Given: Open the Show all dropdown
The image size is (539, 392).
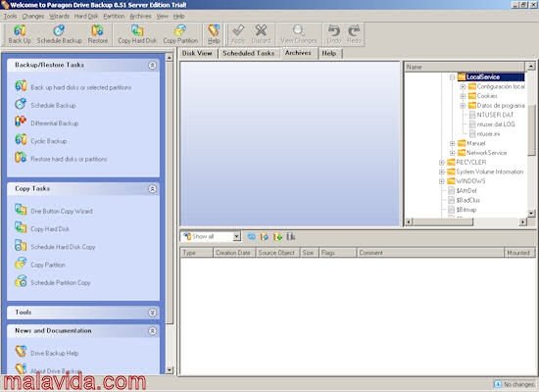Looking at the screenshot, I should point(236,236).
